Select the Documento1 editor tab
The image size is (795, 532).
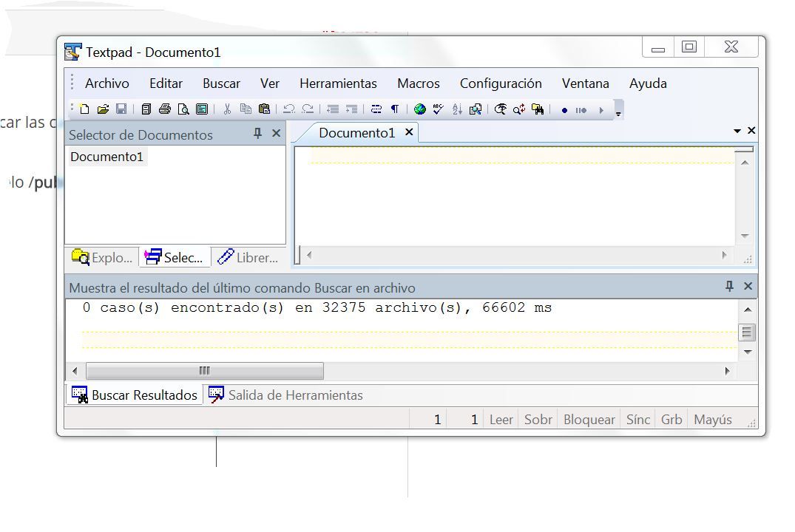[357, 133]
